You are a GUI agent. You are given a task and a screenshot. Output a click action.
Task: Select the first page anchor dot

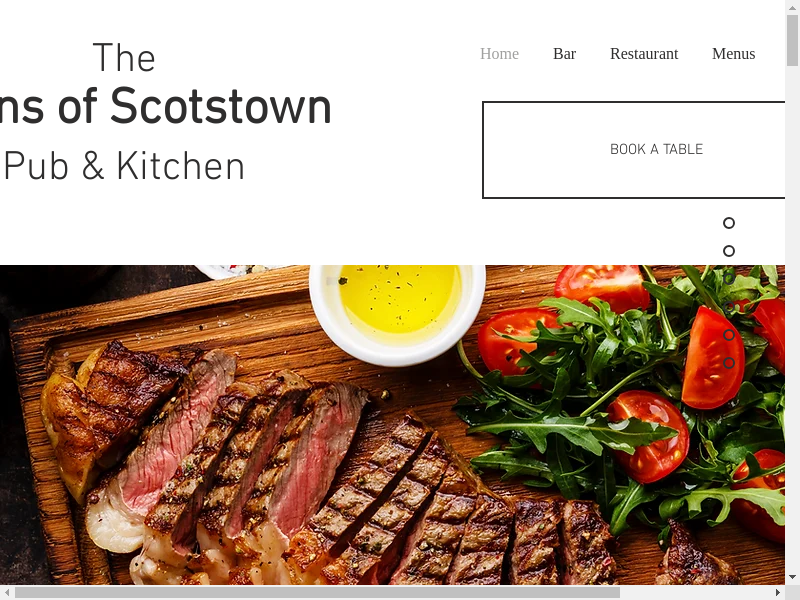coord(729,223)
